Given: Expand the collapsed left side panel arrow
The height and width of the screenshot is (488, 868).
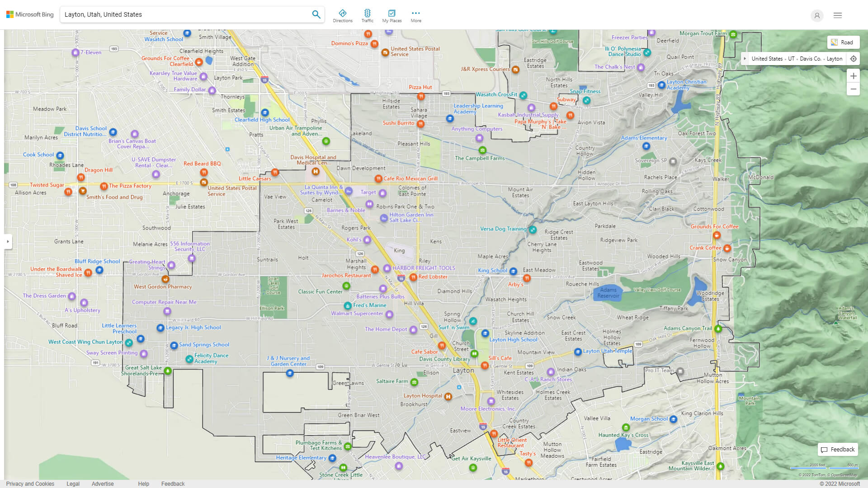Looking at the screenshot, I should [x=8, y=241].
